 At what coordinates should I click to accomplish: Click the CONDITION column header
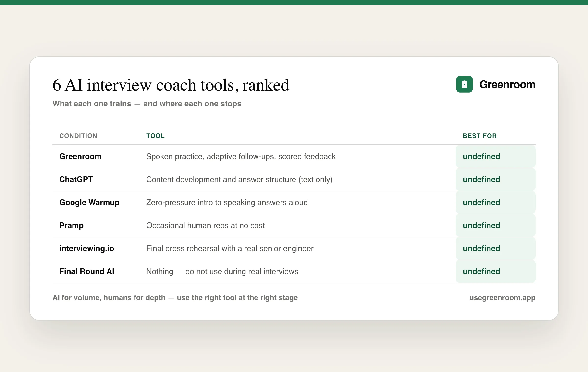78,136
